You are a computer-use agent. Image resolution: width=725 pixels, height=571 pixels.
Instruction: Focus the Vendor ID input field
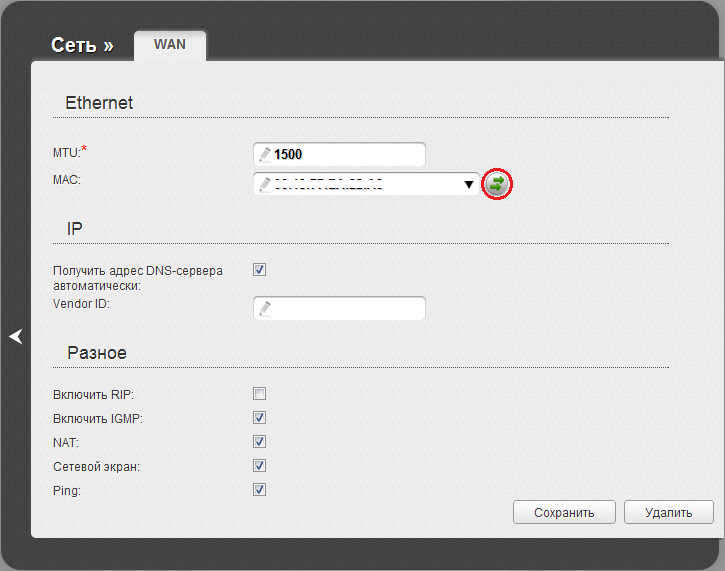[x=339, y=308]
